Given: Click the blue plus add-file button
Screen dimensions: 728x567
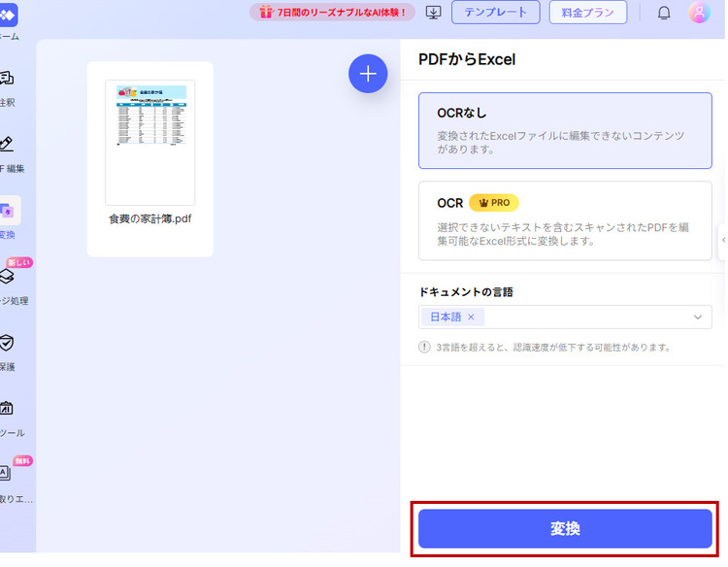Looking at the screenshot, I should tap(368, 74).
